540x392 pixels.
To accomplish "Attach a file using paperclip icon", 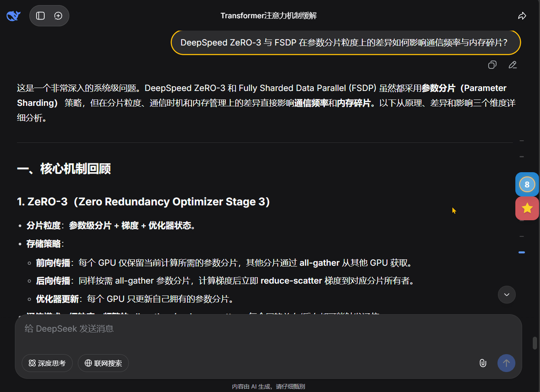I will pos(483,363).
